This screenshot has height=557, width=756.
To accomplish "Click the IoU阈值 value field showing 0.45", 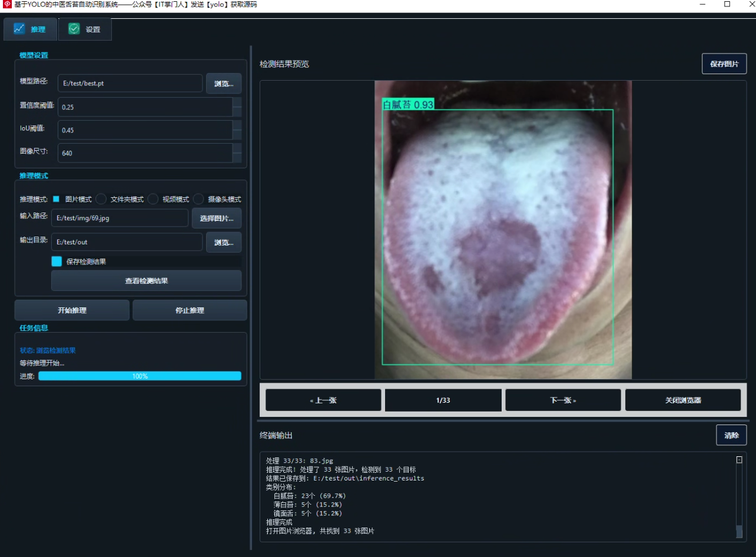I will pos(145,130).
